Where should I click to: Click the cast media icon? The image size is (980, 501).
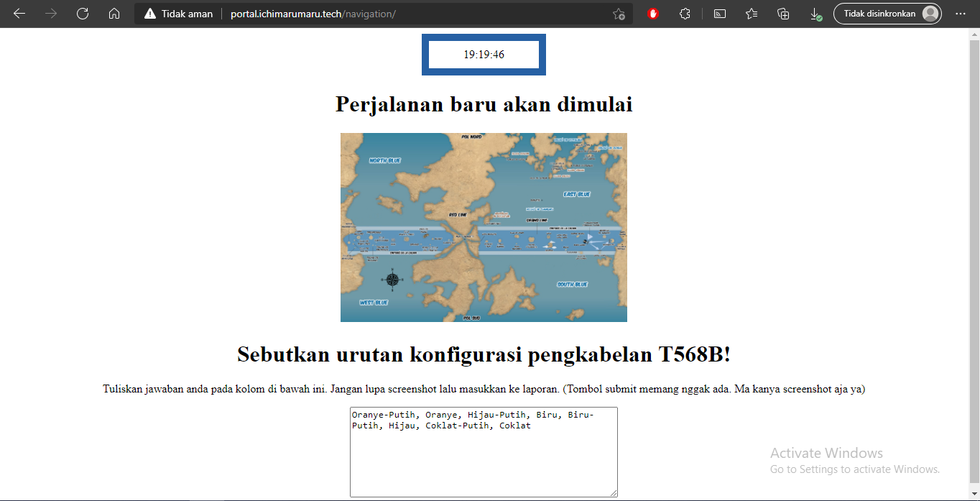point(719,14)
